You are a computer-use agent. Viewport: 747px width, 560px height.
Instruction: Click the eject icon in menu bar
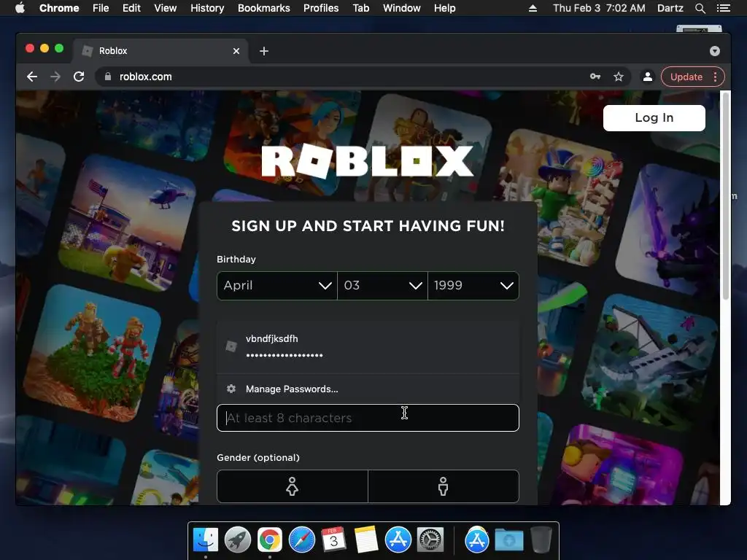click(533, 8)
